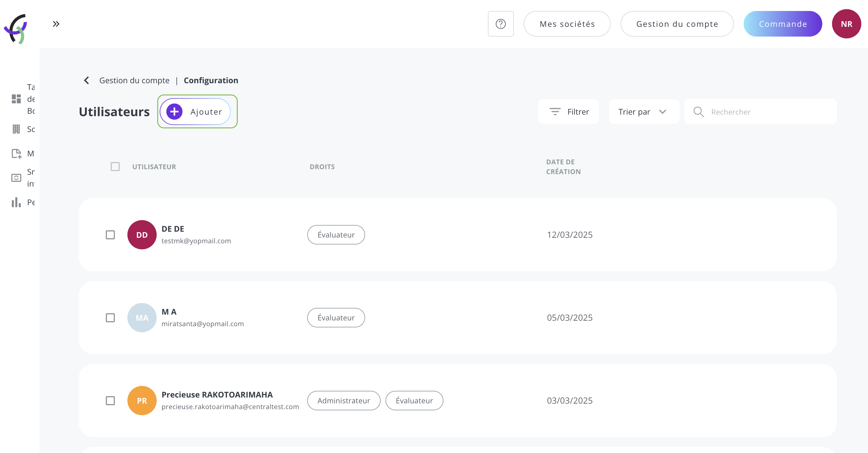
Task: Click the DATE DE CRÉATION column header
Action: click(564, 166)
